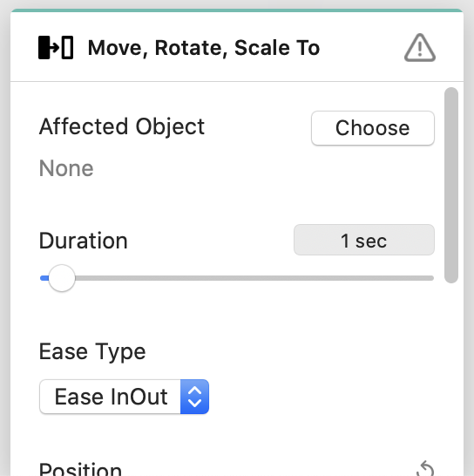The image size is (474, 476).
Task: Click the Position section label
Action: (80, 469)
